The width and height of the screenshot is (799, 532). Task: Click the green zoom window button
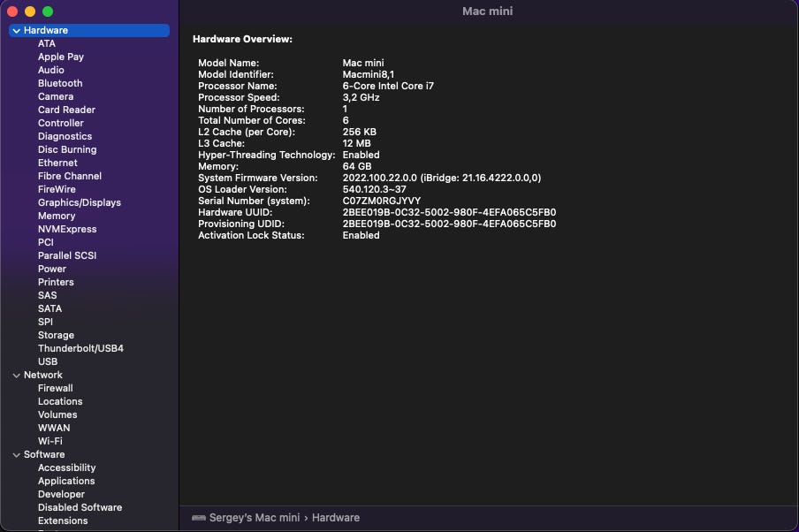coord(48,11)
